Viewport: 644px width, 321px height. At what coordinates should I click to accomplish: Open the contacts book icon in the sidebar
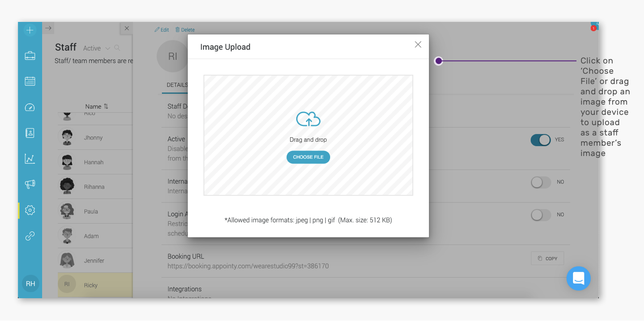pos(30,133)
